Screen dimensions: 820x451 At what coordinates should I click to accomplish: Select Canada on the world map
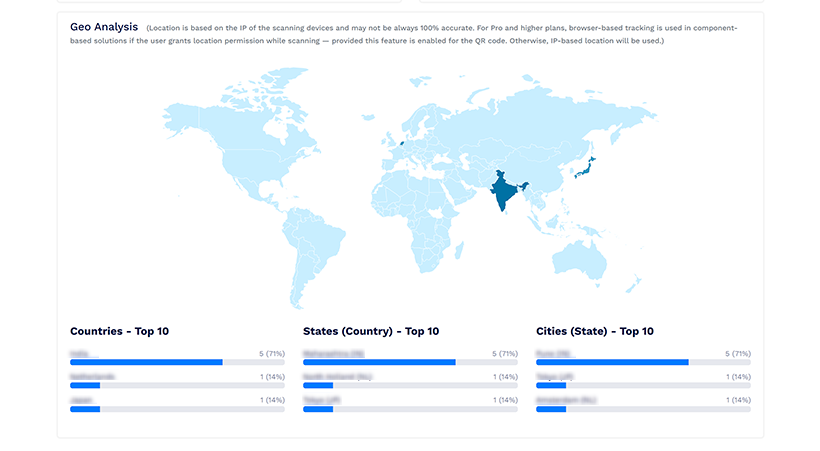tap(246, 126)
